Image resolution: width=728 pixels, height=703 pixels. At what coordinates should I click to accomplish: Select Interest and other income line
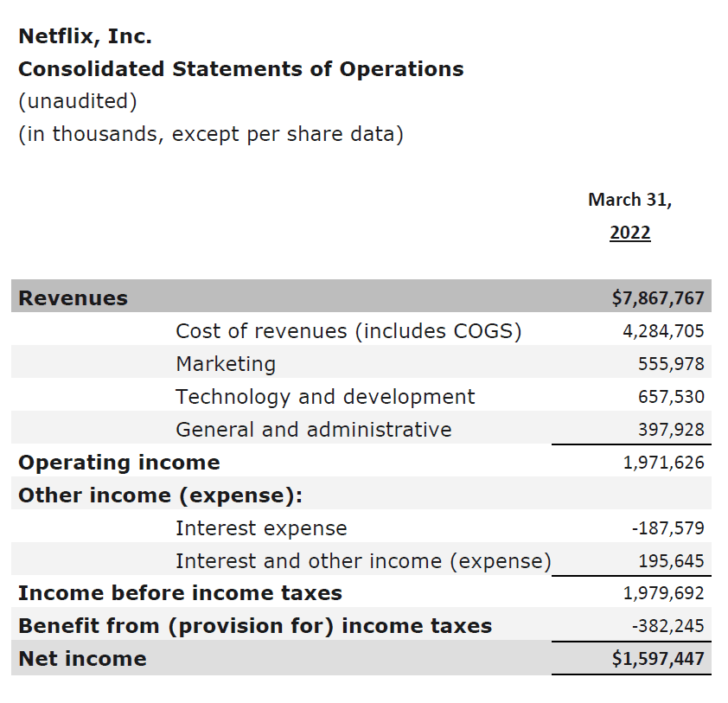click(x=363, y=560)
